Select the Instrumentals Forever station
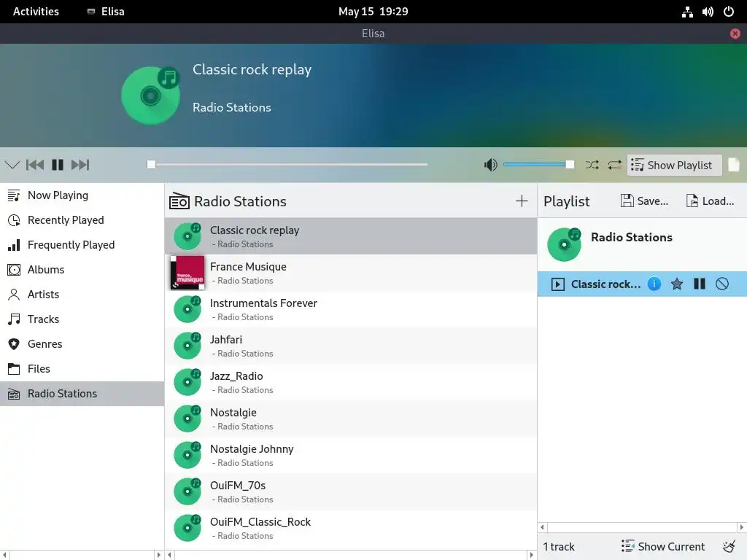Image resolution: width=747 pixels, height=560 pixels. pos(351,309)
